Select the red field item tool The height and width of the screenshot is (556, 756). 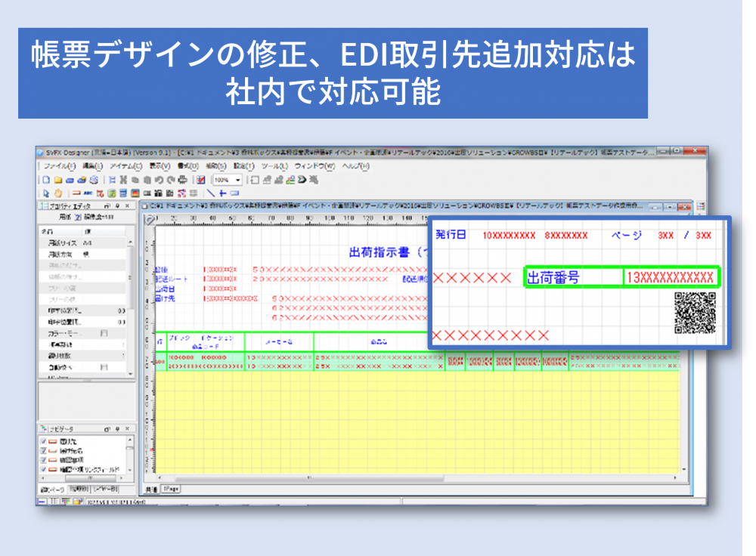pyautogui.click(x=76, y=193)
